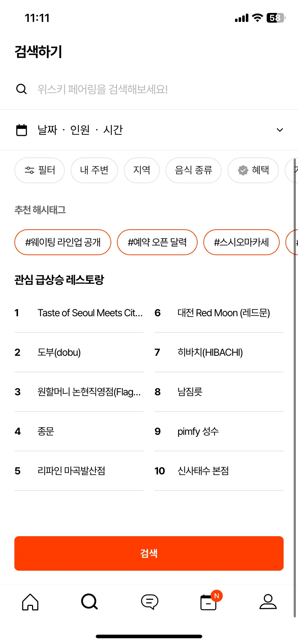Toggle the 내 주변 chip
Image resolution: width=298 pixels, height=644 pixels.
click(x=94, y=170)
